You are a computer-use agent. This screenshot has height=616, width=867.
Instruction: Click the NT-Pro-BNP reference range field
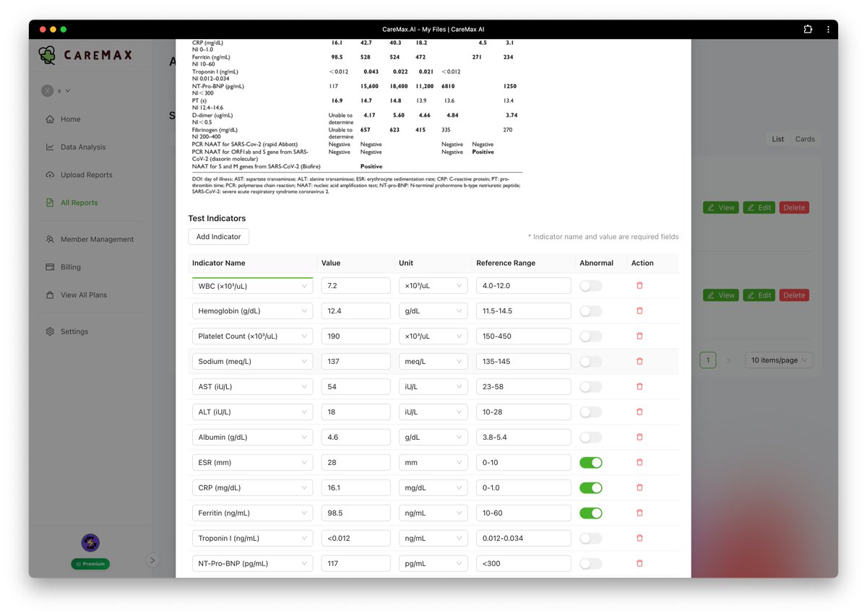[524, 564]
